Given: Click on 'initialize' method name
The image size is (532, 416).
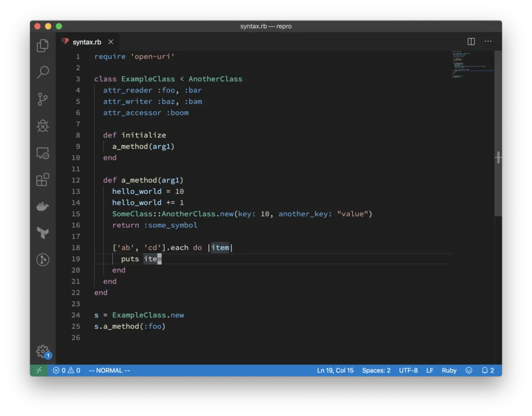Looking at the screenshot, I should (x=143, y=135).
